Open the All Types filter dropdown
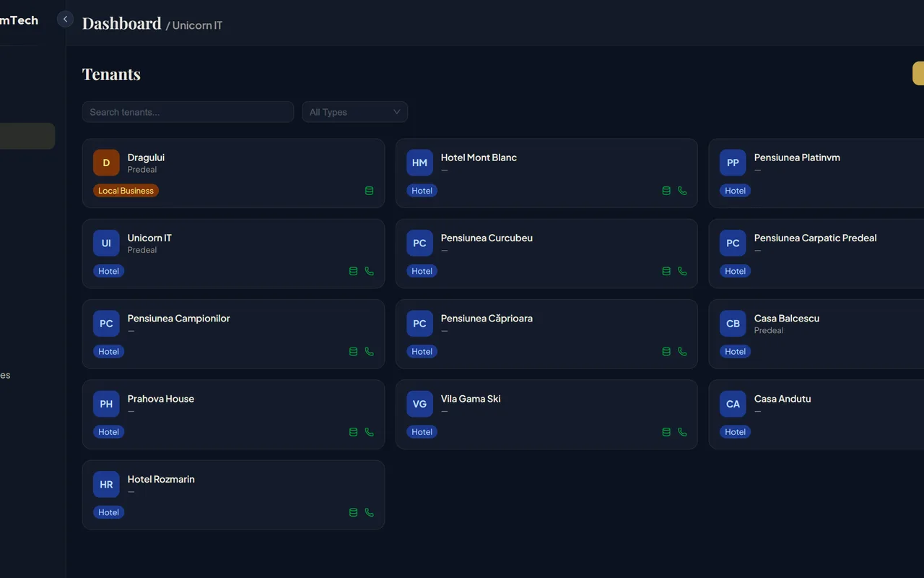Screen dimensions: 924x578 click(354, 112)
